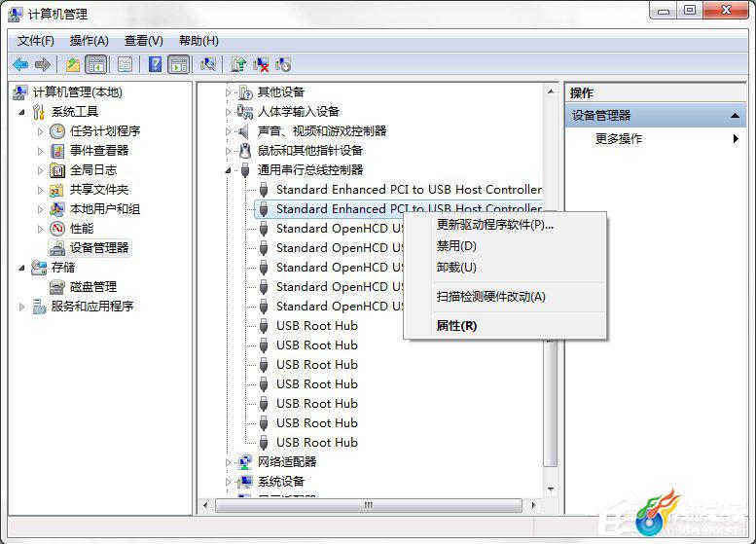Collapse the 设备管理器 section in actions pane

click(x=735, y=115)
